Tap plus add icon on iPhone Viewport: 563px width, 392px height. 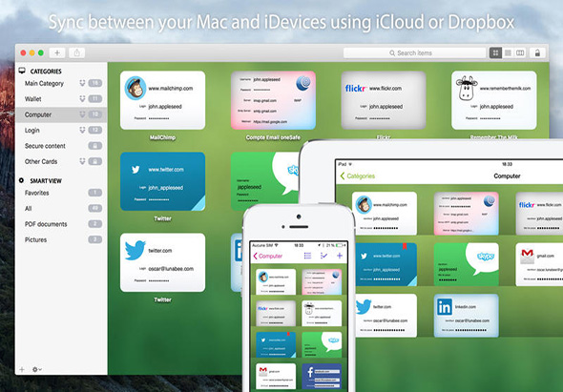340,256
